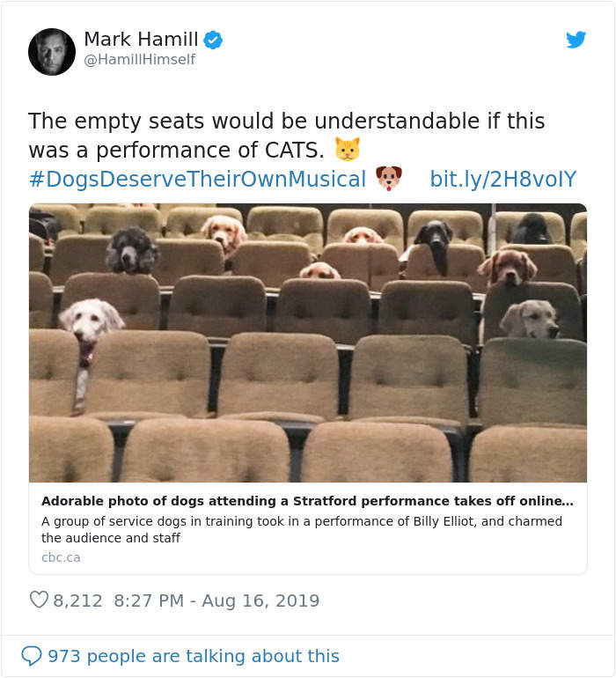Click the speech bubble reply icon
The height and width of the screenshot is (678, 616).
(x=32, y=656)
